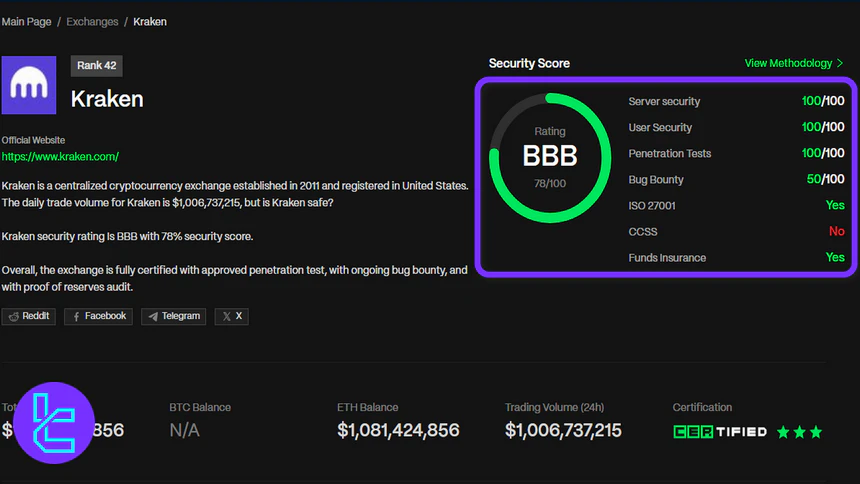This screenshot has width=860, height=484.
Task: Click the CCSS No status
Action: pos(836,232)
